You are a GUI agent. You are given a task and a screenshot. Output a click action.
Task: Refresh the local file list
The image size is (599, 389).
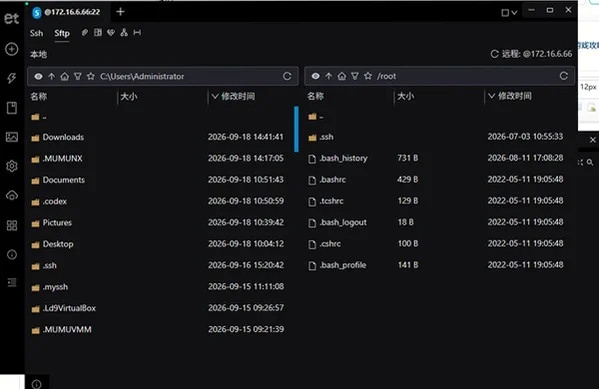pos(287,76)
